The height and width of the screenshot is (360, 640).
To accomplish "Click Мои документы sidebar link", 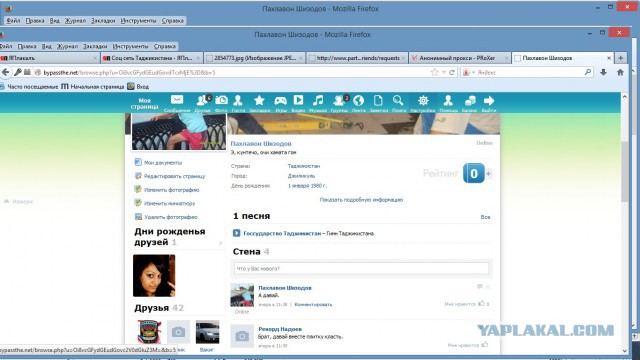I will click(x=163, y=162).
